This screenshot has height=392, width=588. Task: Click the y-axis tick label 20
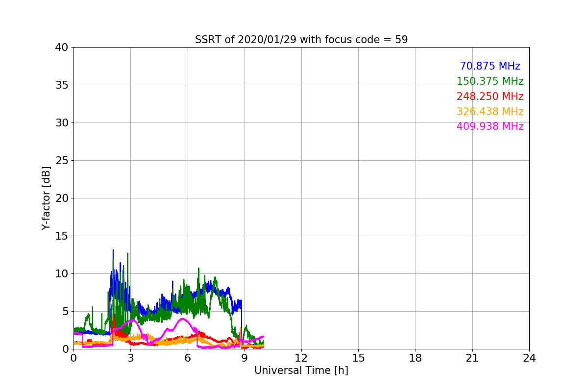(x=62, y=198)
